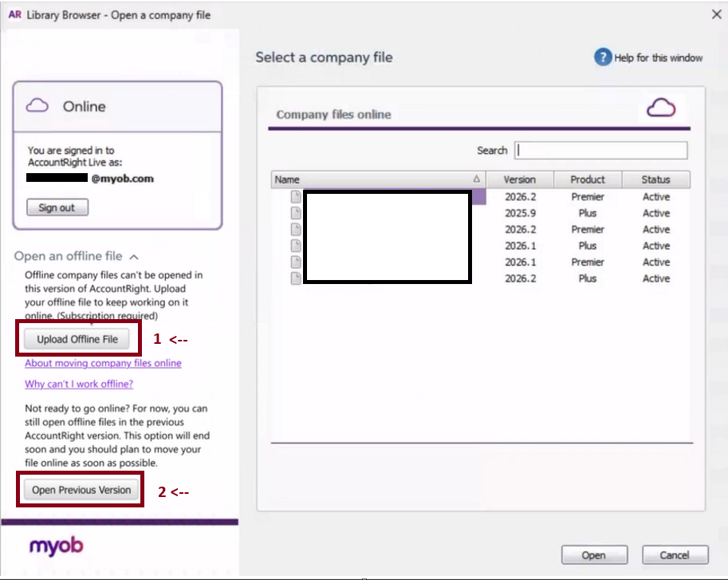728x580 pixels.
Task: Click the Select a company file heading
Action: click(x=324, y=57)
